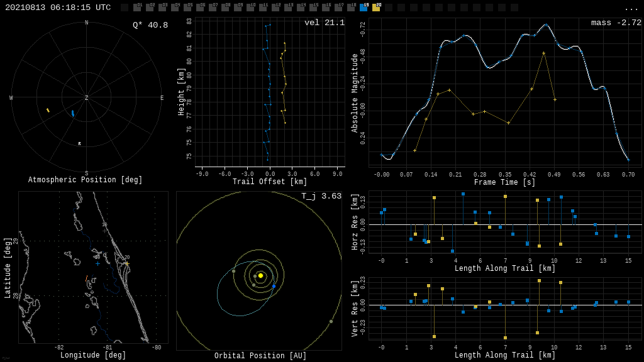Select station box 05 in top strip
The height and width of the screenshot is (362, 644).
[x=187, y=7]
